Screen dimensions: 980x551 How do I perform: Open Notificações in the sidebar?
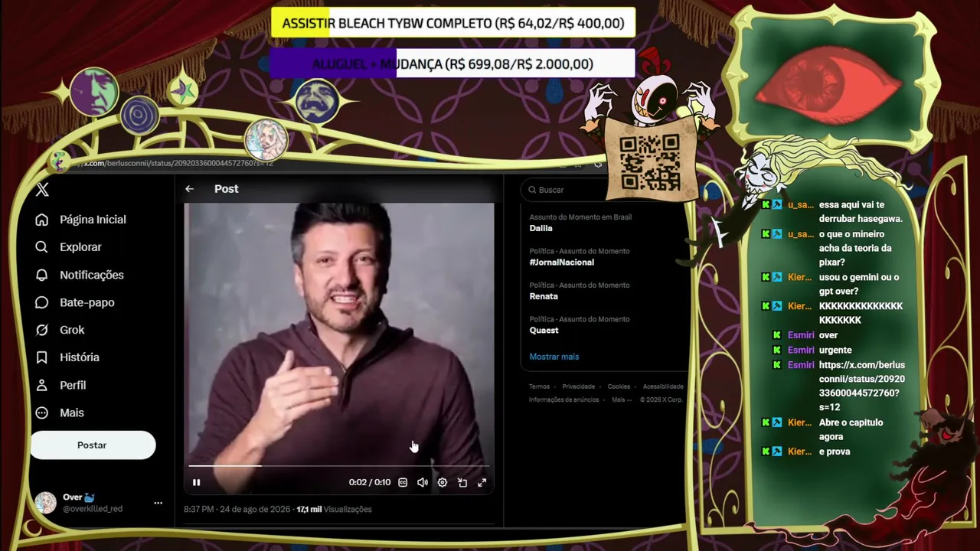[x=79, y=275]
